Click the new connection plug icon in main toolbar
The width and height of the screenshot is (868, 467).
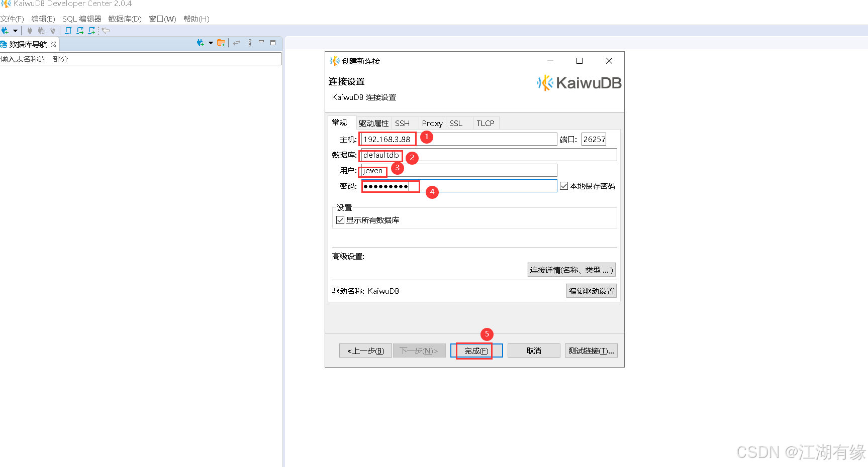click(5, 31)
